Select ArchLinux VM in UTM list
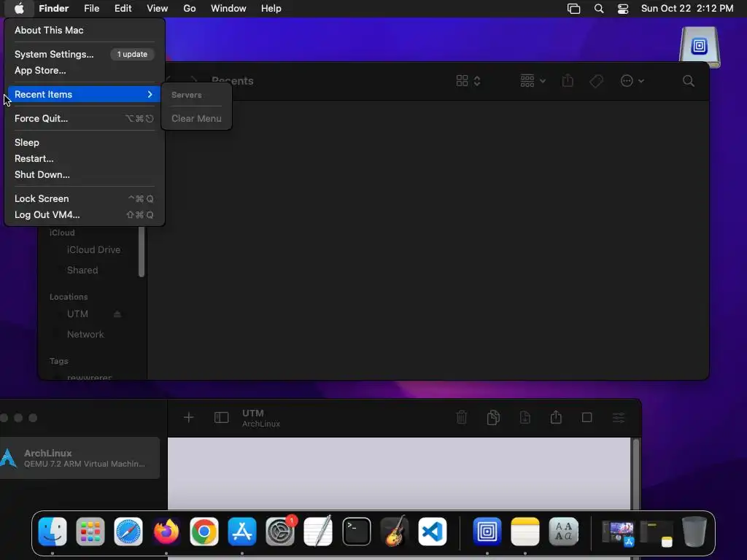 (80, 458)
